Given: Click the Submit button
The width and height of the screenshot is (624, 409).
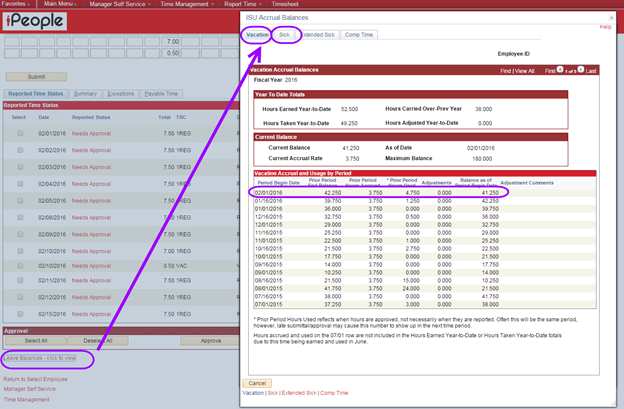Looking at the screenshot, I should tap(36, 77).
